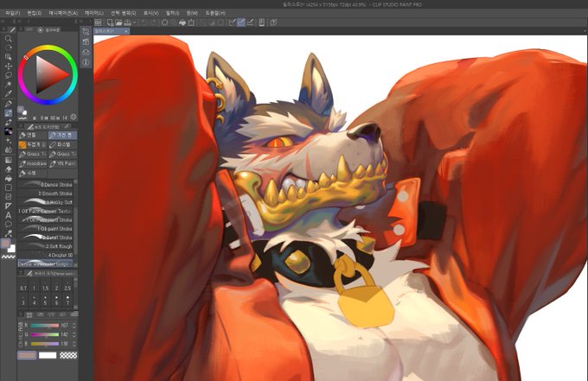
Task: Select the Fill bucket tool
Action: tap(9, 179)
